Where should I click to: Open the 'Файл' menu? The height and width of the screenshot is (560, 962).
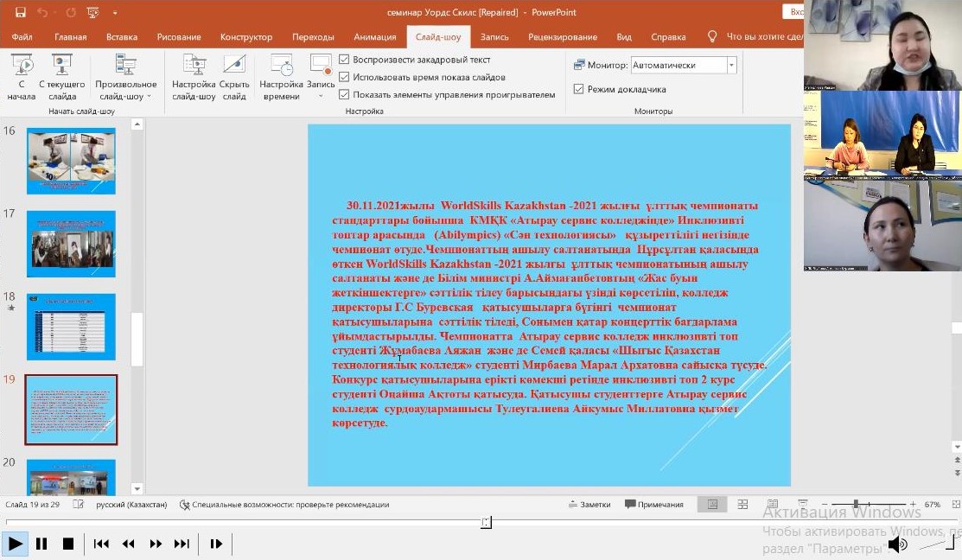tap(22, 37)
